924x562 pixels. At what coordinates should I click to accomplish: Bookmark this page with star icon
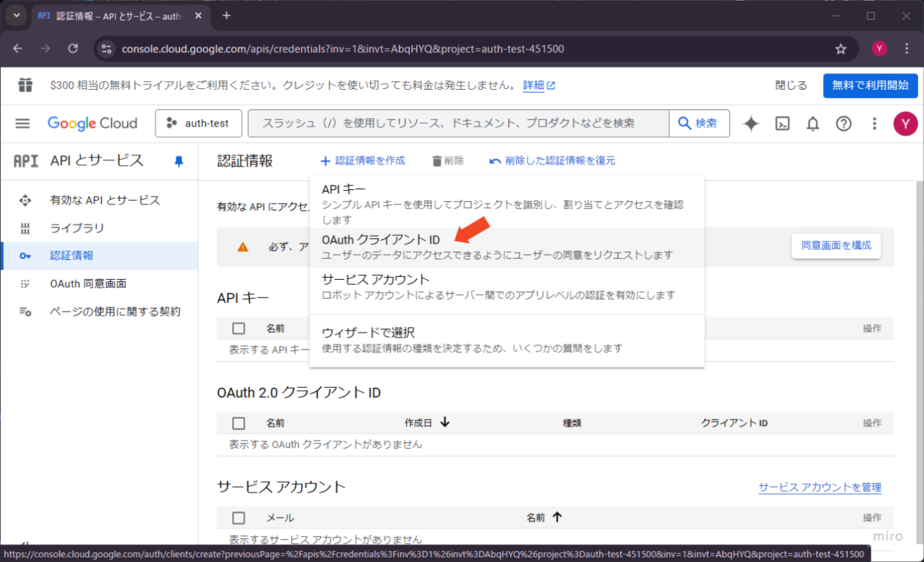[841, 49]
